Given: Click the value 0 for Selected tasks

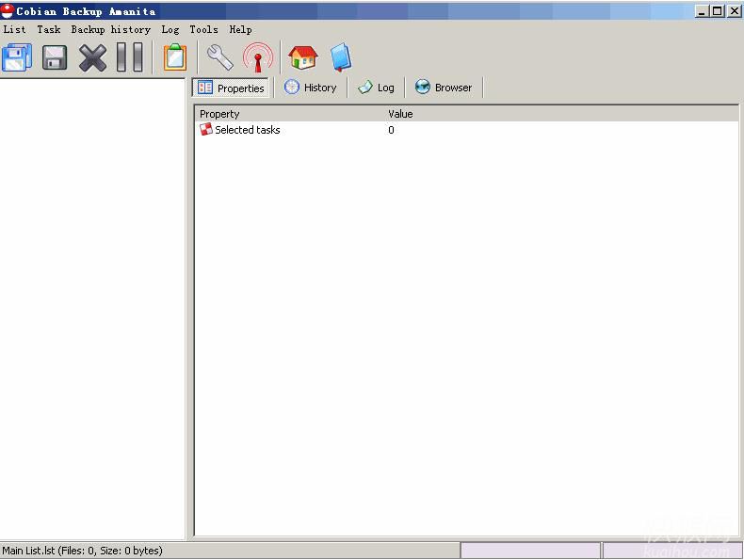Looking at the screenshot, I should pos(391,130).
